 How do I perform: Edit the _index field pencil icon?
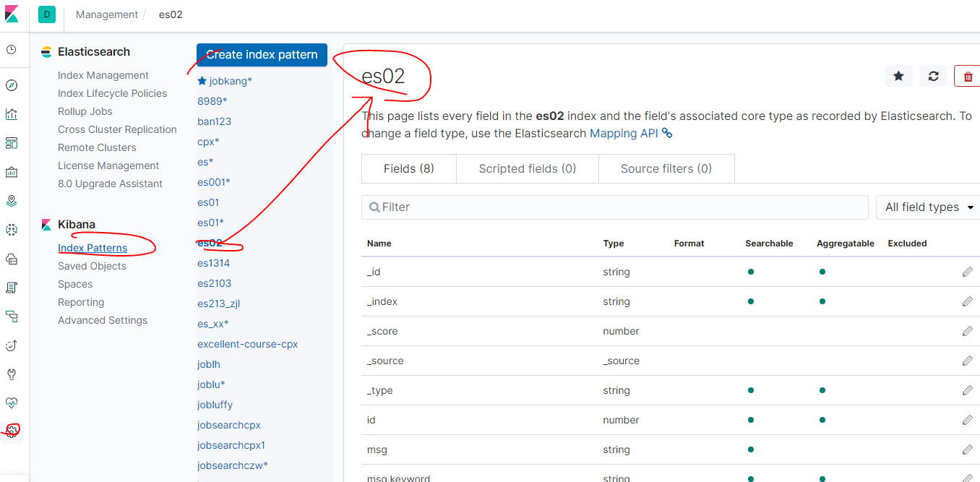pos(968,301)
